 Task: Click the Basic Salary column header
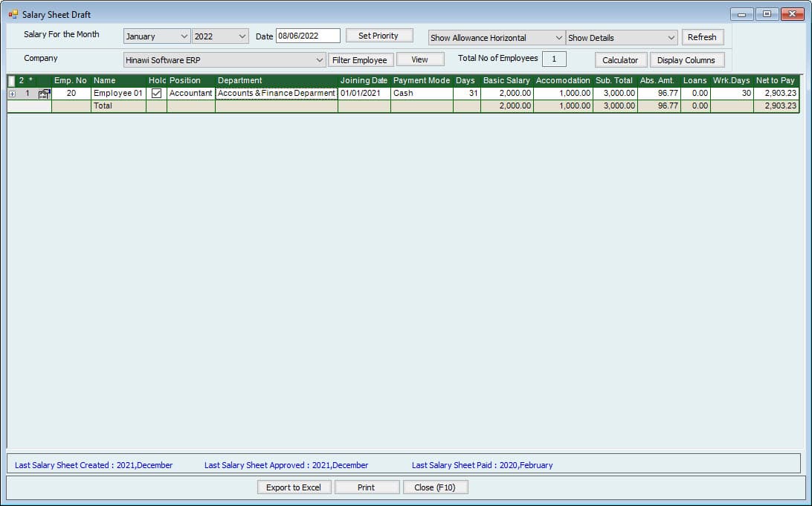(x=506, y=81)
